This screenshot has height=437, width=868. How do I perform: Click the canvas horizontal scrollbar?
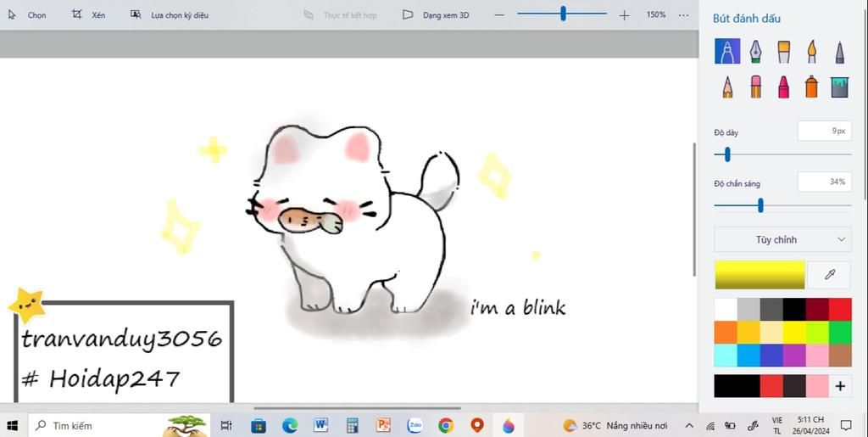(357, 409)
